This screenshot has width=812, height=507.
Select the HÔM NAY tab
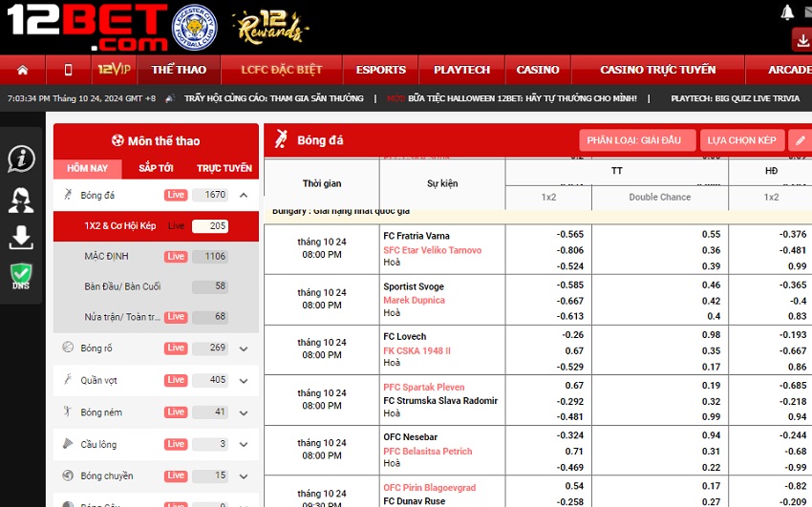coord(88,168)
